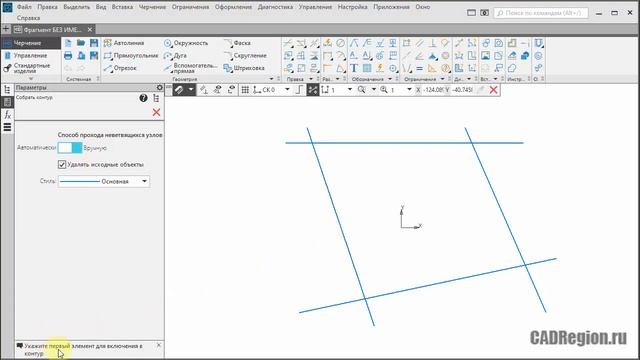Click the help question mark icon
Image resolution: width=640 pixels, height=360 pixels.
point(143,98)
